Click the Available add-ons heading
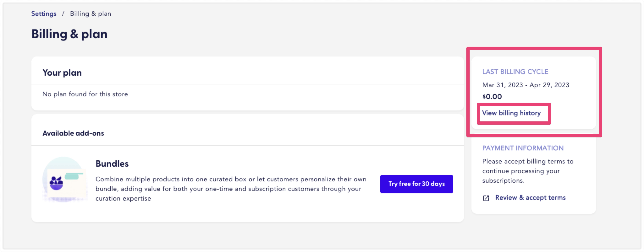This screenshot has height=252, width=644. tap(73, 133)
